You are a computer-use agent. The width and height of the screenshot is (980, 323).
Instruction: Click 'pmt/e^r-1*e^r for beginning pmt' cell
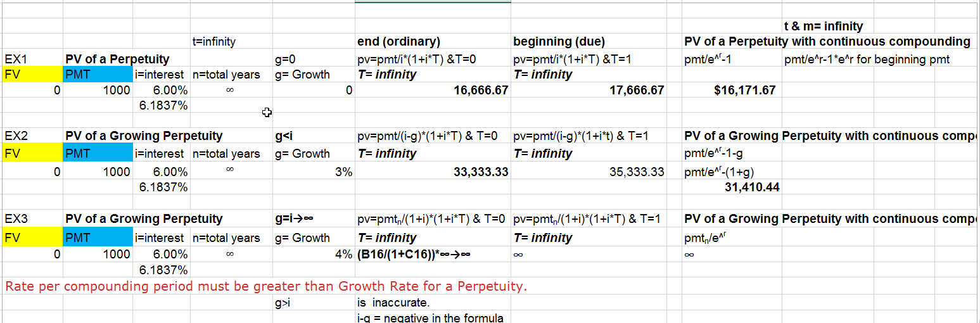(x=867, y=60)
